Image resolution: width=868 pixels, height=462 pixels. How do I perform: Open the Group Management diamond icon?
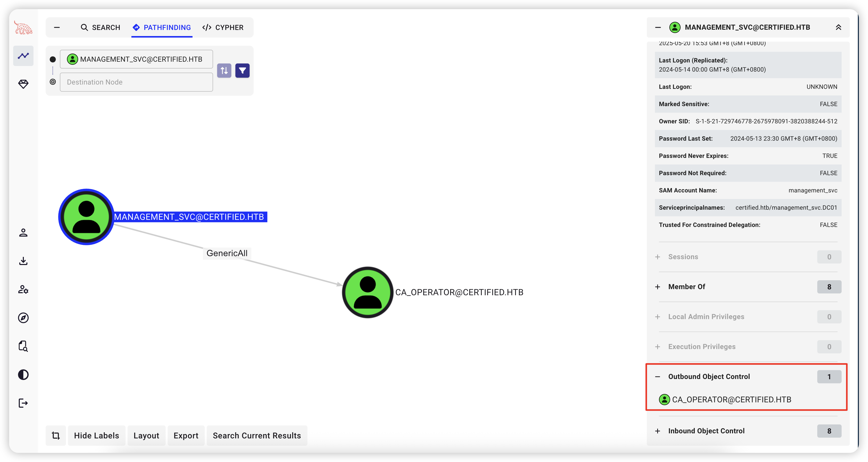[23, 84]
